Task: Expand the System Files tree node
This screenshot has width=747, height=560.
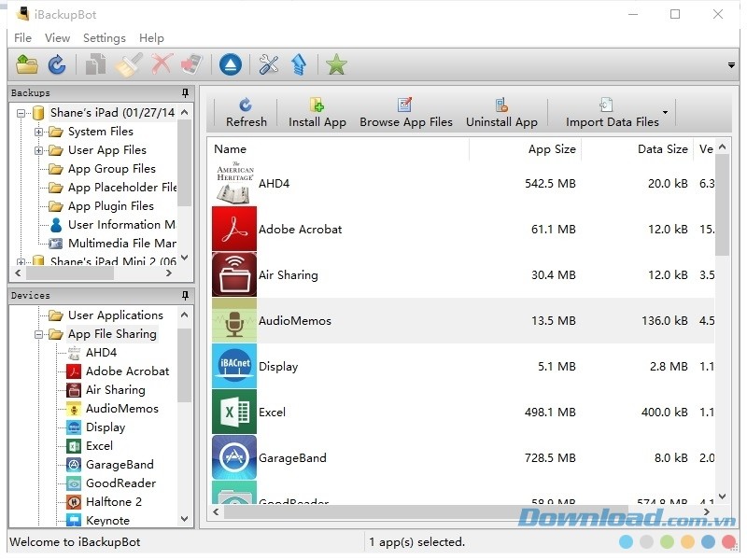Action: (39, 132)
